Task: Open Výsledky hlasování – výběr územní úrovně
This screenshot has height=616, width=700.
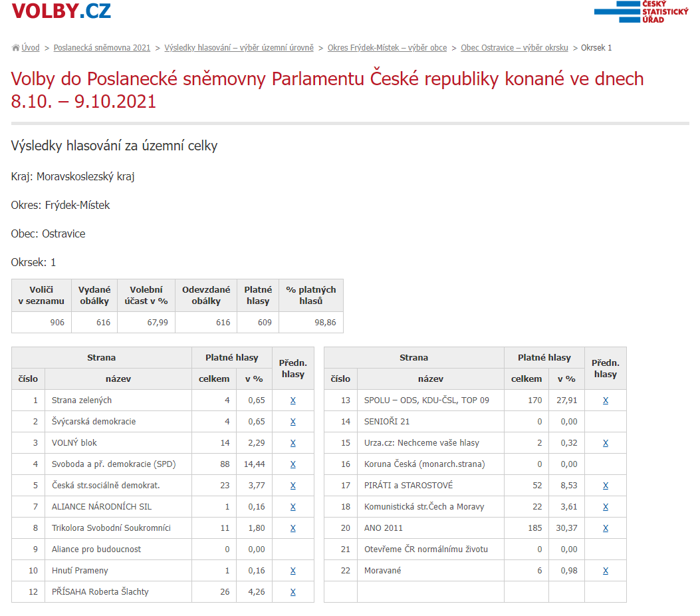Action: 239,48
